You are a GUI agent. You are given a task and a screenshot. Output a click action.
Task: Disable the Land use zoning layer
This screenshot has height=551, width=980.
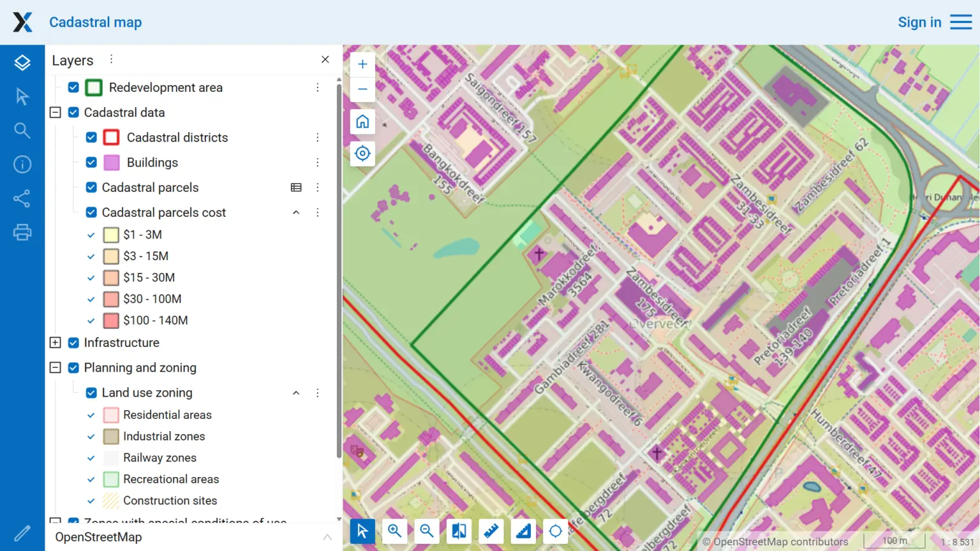point(91,393)
